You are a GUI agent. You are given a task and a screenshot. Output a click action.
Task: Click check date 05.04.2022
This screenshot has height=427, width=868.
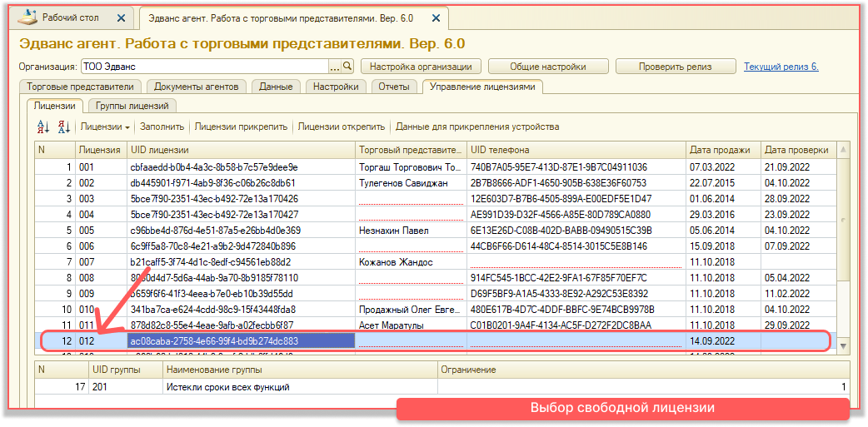799,278
